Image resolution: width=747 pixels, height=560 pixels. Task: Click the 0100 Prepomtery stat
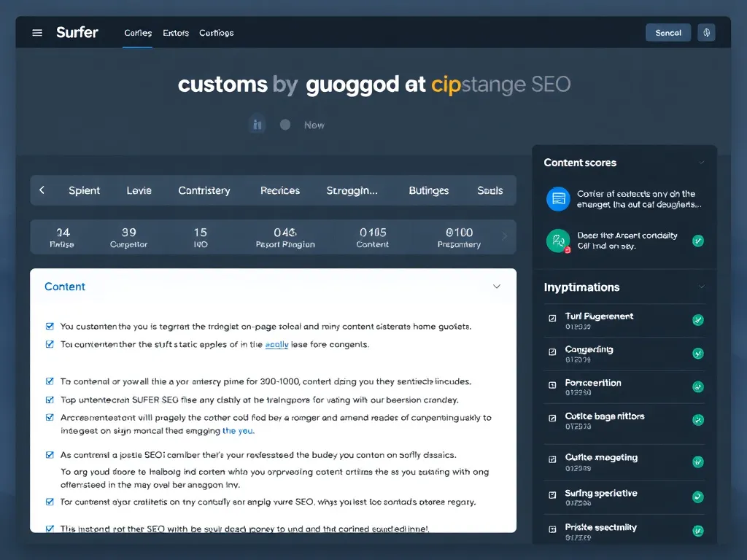[x=460, y=238]
